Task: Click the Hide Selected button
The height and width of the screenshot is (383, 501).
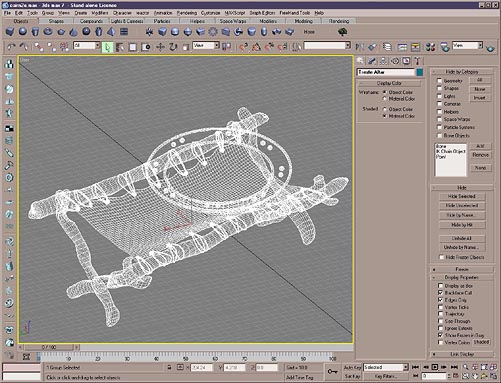Action: (462, 196)
